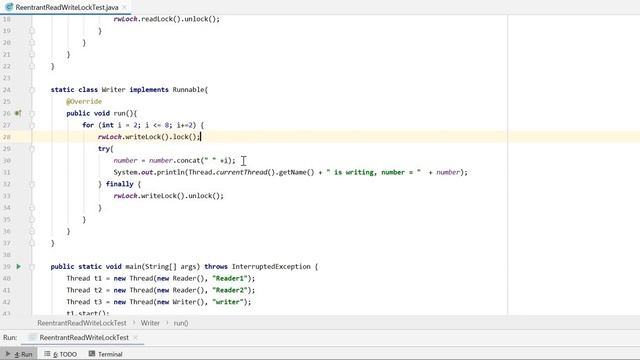Click the "Reader2" string literal

(230, 290)
